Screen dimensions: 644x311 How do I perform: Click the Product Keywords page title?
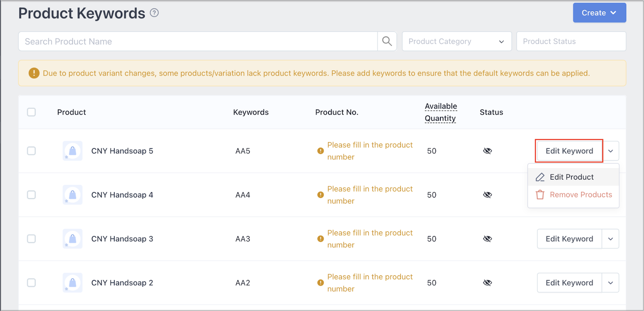pos(82,13)
